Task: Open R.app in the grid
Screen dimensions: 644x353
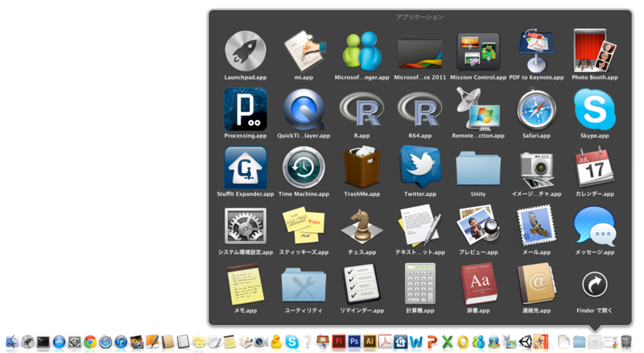Action: click(x=361, y=110)
